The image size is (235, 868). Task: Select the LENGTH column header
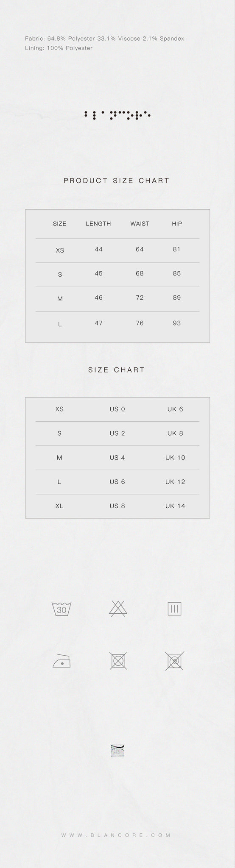tap(98, 224)
